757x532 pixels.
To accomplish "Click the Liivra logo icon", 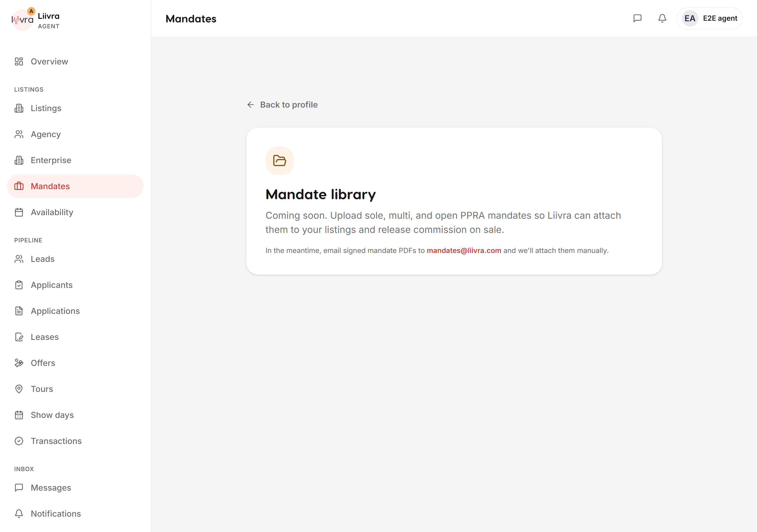I will (22, 20).
